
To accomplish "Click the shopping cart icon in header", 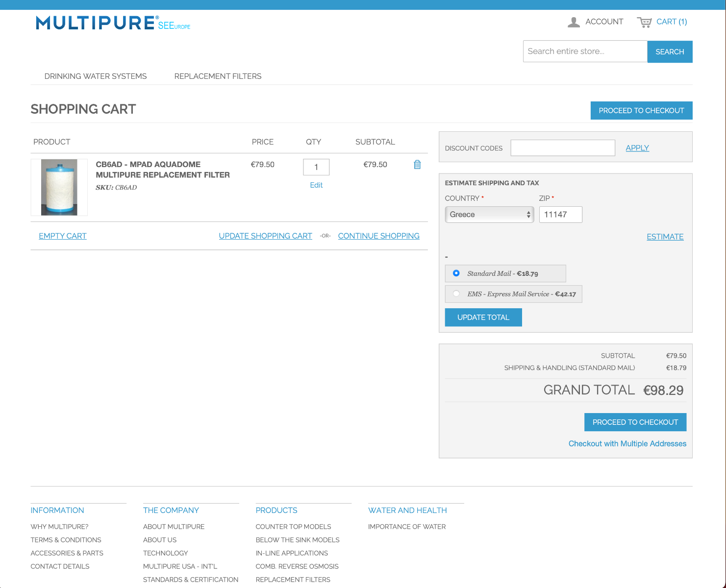I will click(x=644, y=22).
